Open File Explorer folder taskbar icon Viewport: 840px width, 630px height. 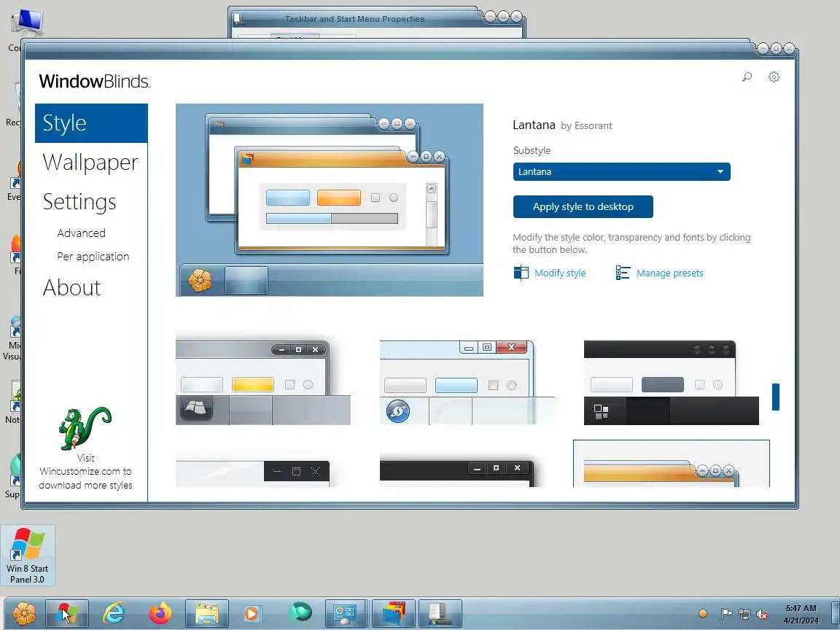click(x=207, y=614)
